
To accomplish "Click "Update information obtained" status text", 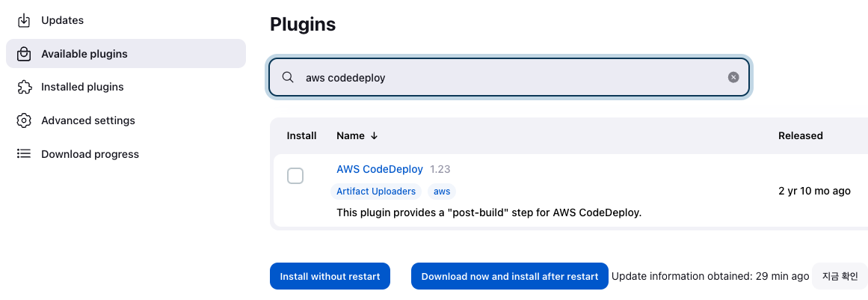I will (x=710, y=276).
